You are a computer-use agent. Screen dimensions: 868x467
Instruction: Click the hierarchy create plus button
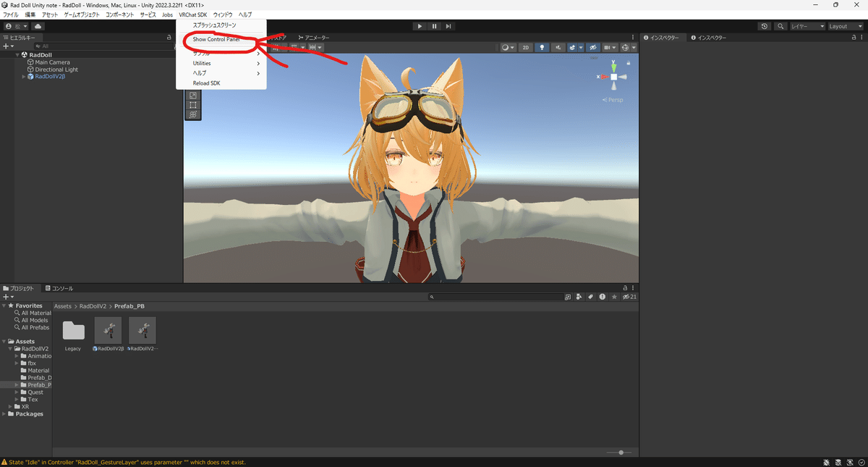pyautogui.click(x=7, y=46)
